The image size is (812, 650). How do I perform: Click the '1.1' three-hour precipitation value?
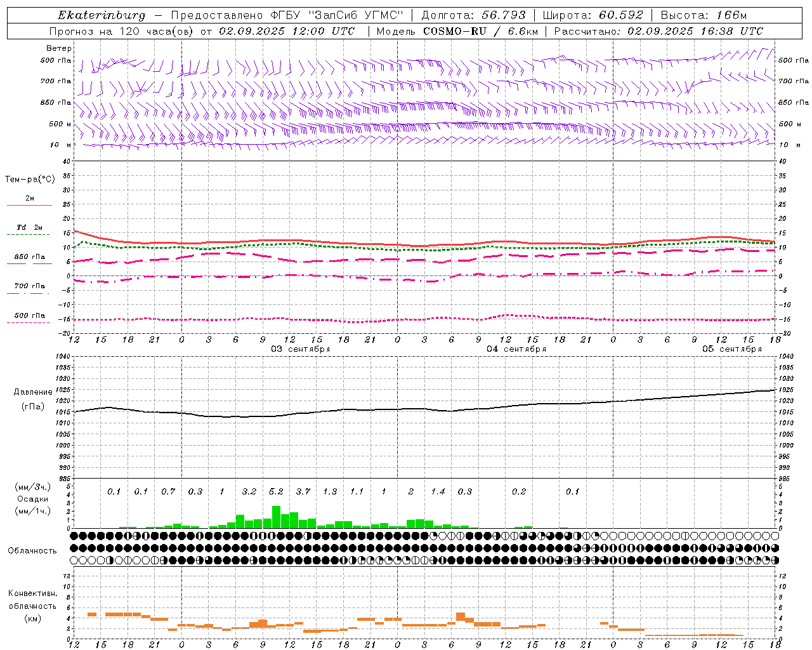(357, 492)
